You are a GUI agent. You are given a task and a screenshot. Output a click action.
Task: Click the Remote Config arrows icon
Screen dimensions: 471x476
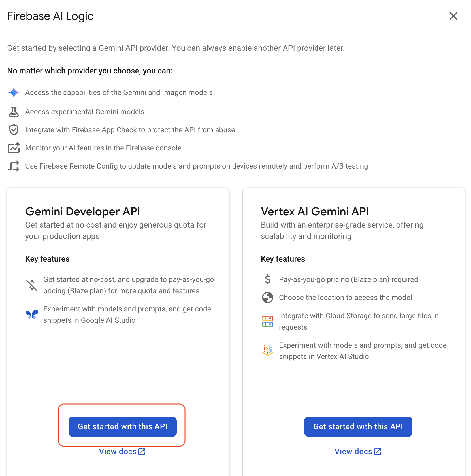pyautogui.click(x=14, y=166)
